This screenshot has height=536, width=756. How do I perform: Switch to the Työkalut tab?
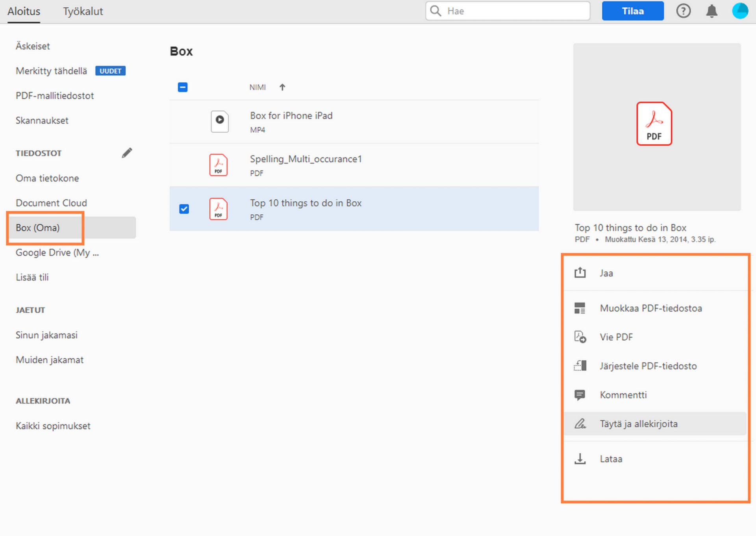pos(83,11)
